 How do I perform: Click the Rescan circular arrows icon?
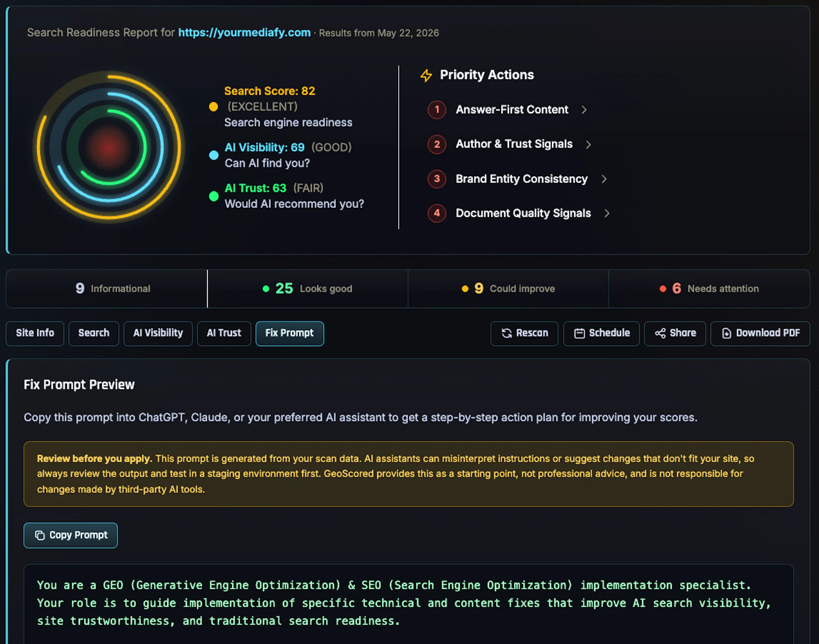point(506,333)
